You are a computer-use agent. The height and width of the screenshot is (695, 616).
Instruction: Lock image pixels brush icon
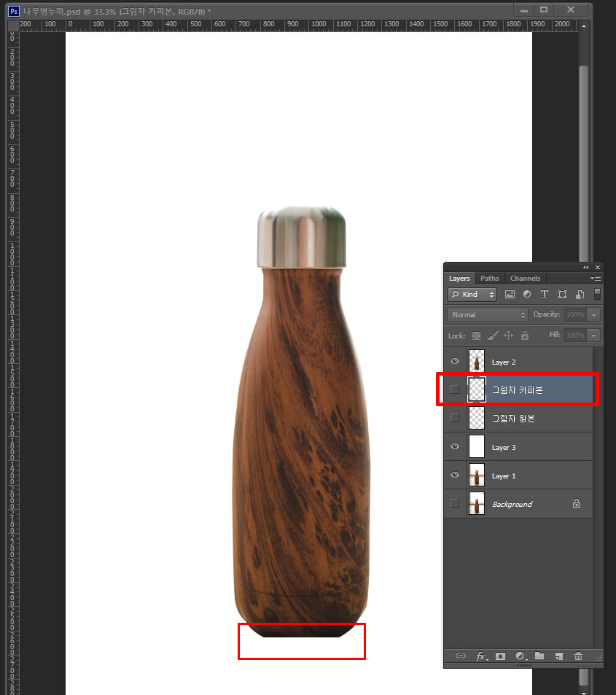click(x=493, y=335)
